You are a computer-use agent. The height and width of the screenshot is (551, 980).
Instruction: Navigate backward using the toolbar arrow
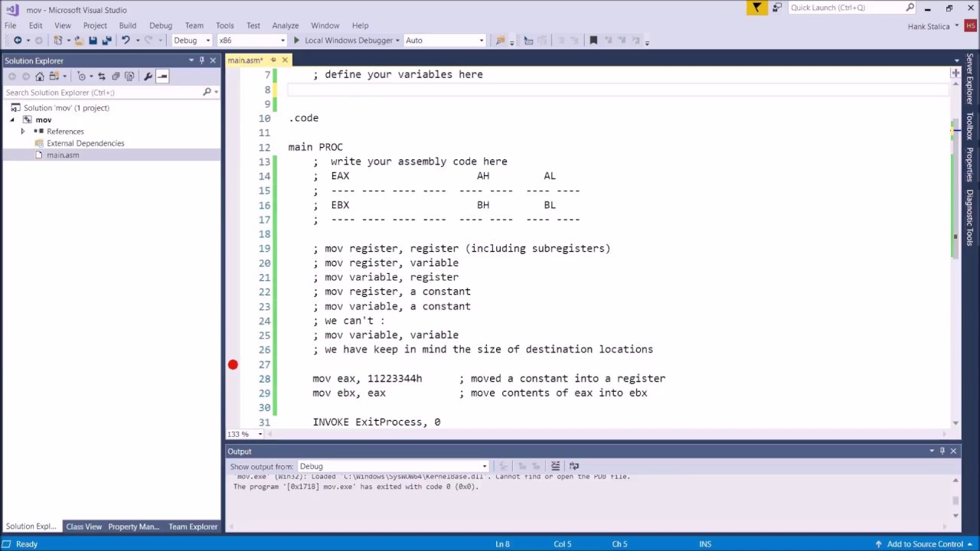[x=17, y=41]
